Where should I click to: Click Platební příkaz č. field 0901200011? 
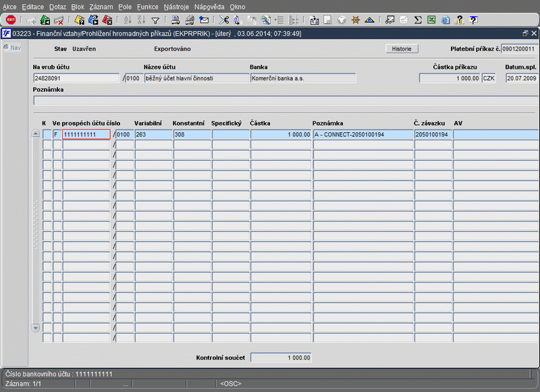(519, 49)
